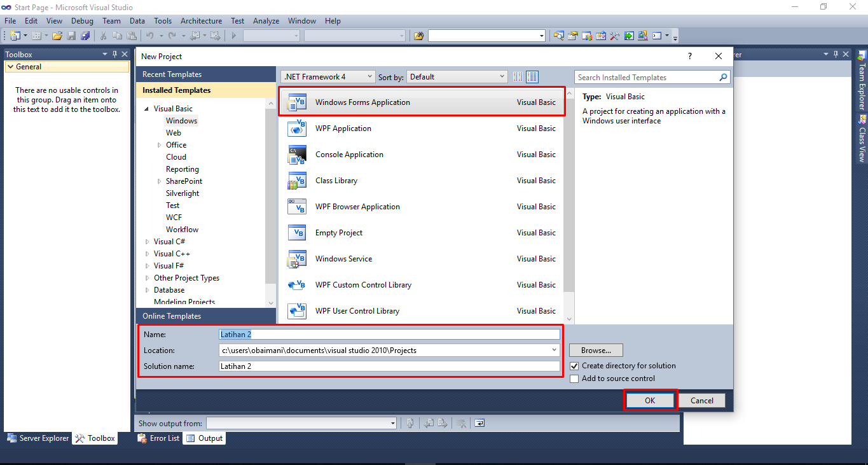Image resolution: width=868 pixels, height=465 pixels.
Task: Click the OK button
Action: pyautogui.click(x=650, y=400)
